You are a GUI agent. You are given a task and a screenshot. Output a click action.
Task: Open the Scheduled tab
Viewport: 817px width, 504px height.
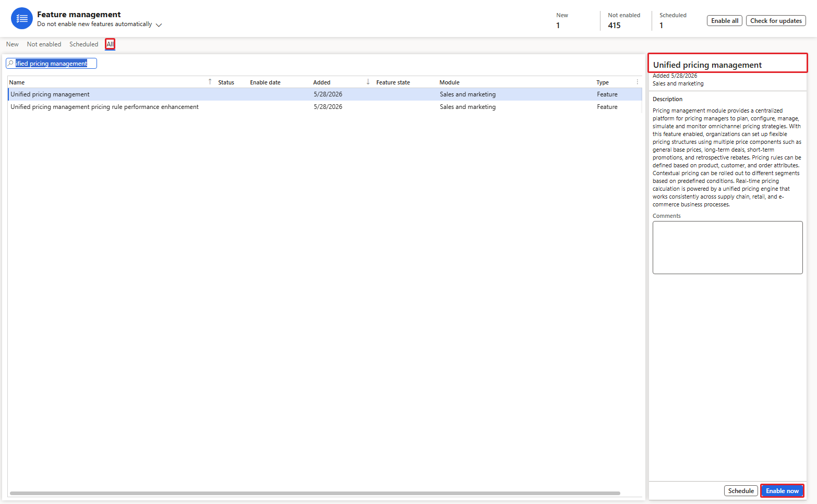pyautogui.click(x=83, y=44)
